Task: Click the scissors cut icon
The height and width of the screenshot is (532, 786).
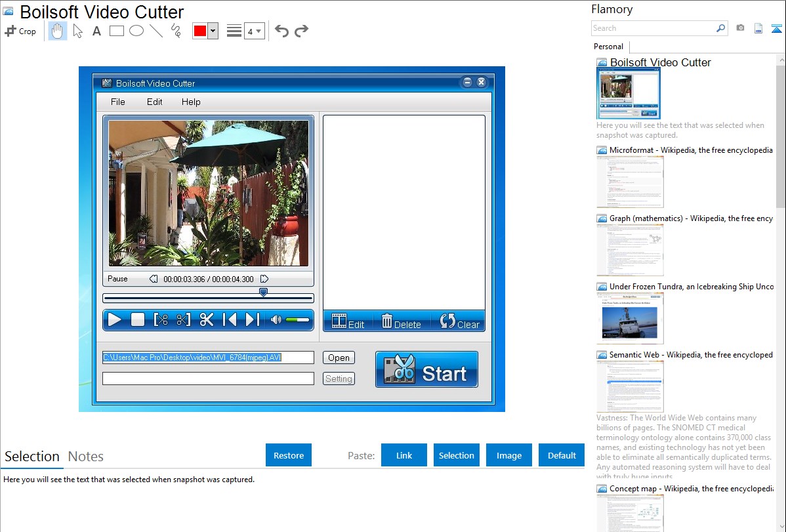Action: pyautogui.click(x=207, y=320)
